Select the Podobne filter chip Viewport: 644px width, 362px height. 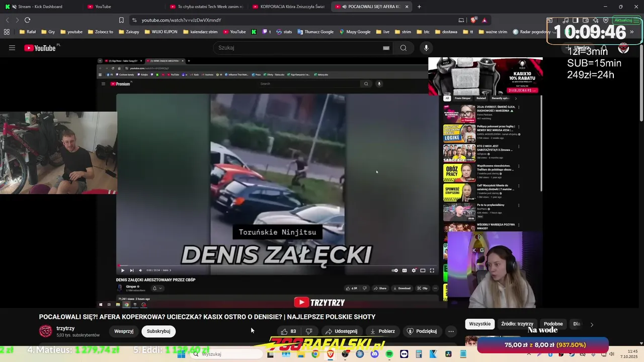[553, 324]
